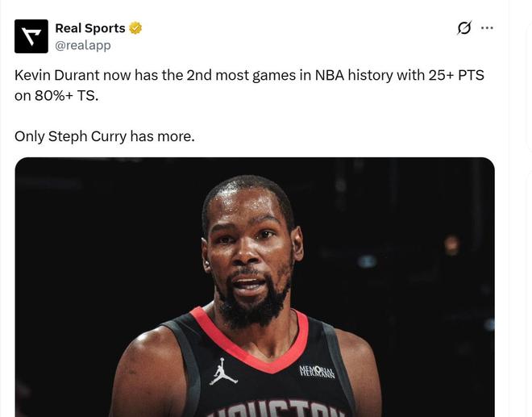The height and width of the screenshot is (417, 532).
Task: Open the Real Sports display name link
Action: [89, 28]
